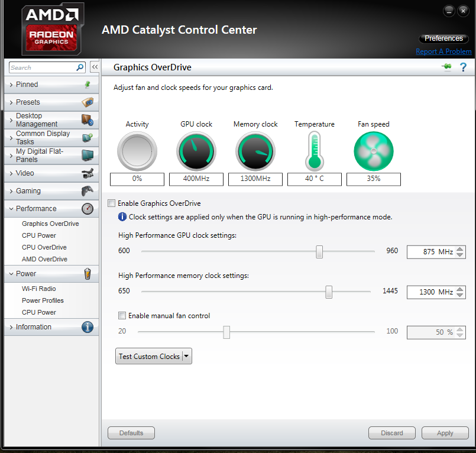
Task: Click the Performance gauge icon
Action: click(x=88, y=209)
